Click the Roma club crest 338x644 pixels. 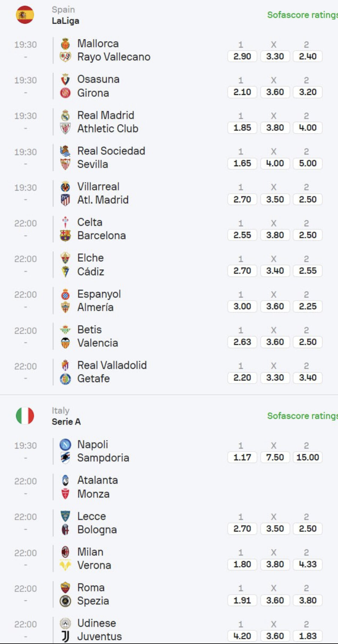click(65, 587)
